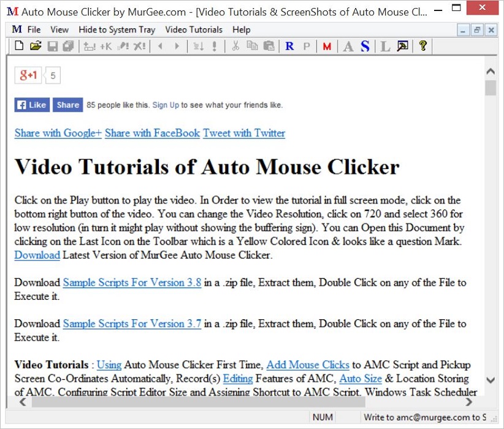Close the inner document window

[491, 30]
